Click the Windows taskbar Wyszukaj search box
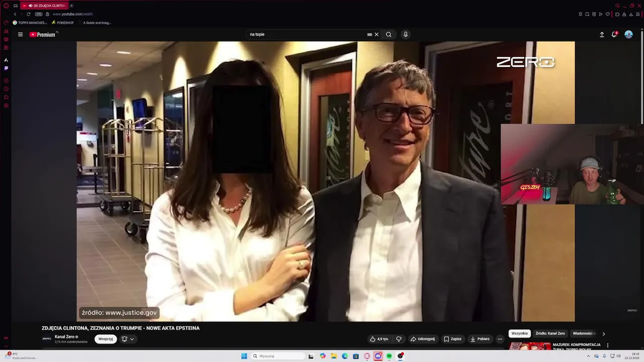Viewport: 644px width, 362px height. tap(278, 356)
